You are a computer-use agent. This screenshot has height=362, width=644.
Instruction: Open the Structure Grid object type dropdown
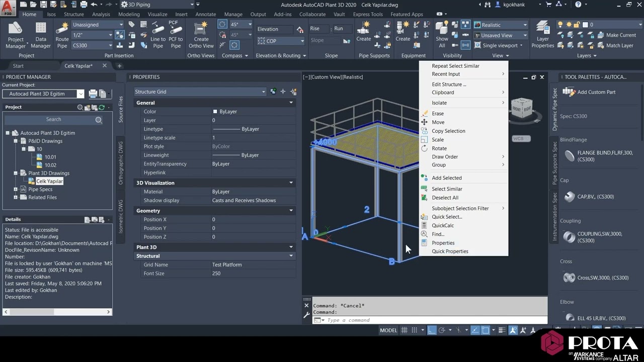(x=200, y=92)
